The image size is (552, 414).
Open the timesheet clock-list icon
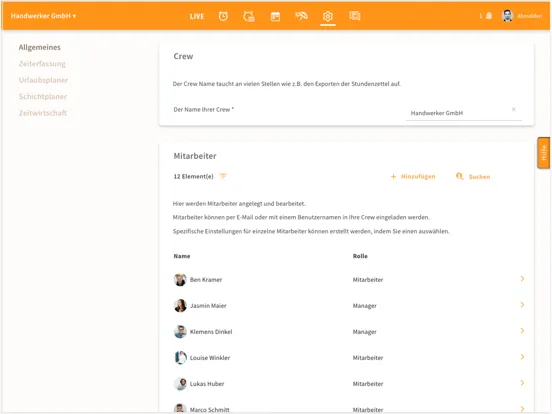249,16
